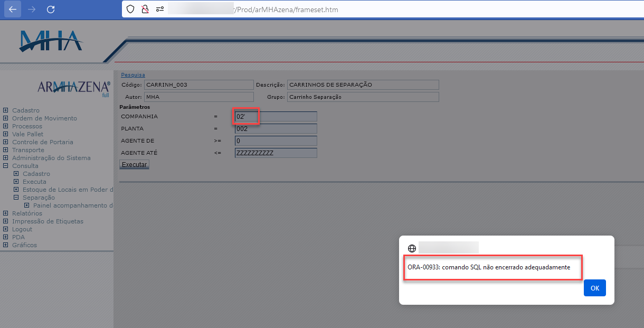The height and width of the screenshot is (328, 644).
Task: Reload the page with refresh icon
Action: tap(51, 10)
